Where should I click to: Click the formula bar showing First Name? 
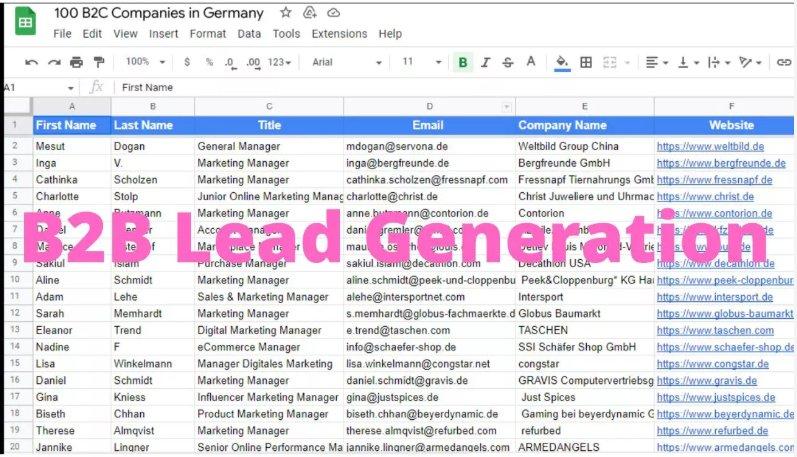click(x=452, y=87)
